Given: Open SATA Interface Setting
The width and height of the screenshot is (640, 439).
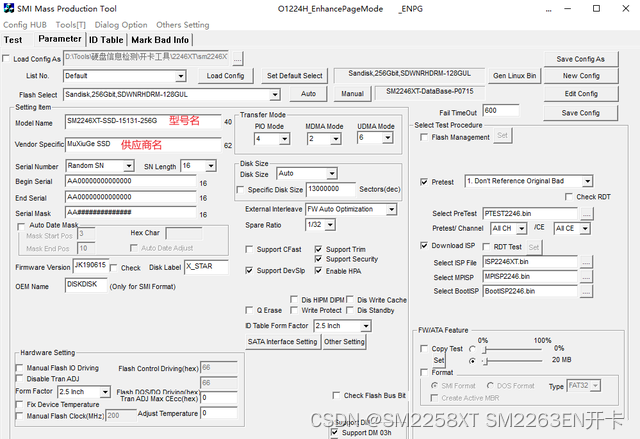Looking at the screenshot, I should tap(282, 342).
